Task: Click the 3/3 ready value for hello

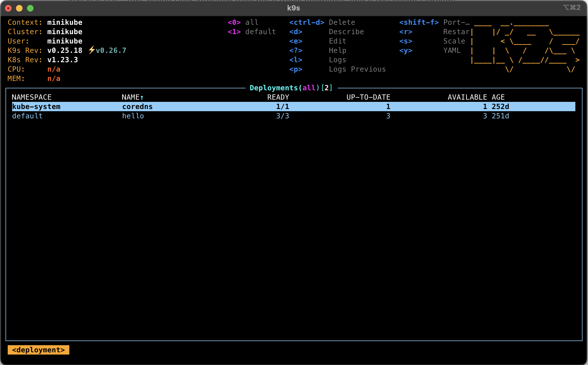Action: click(282, 116)
